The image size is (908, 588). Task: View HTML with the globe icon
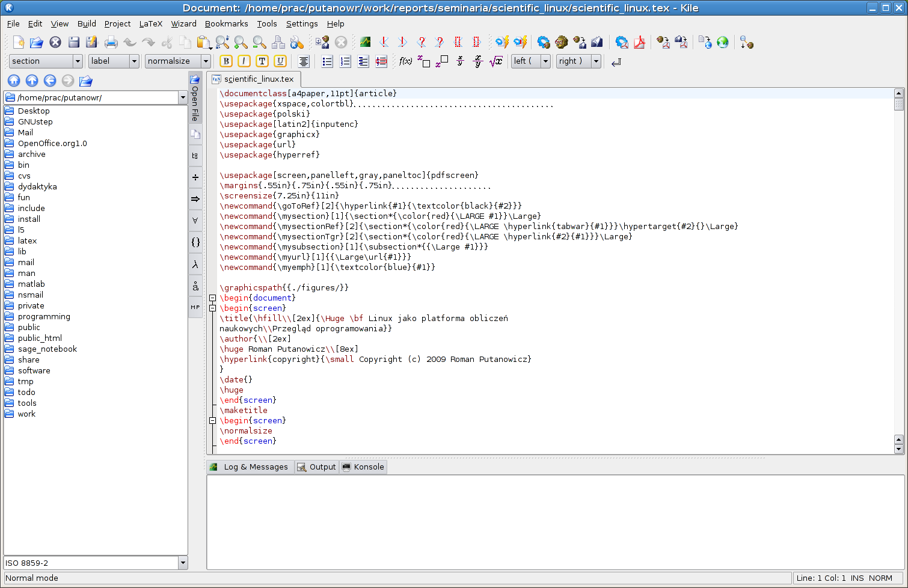(x=723, y=42)
